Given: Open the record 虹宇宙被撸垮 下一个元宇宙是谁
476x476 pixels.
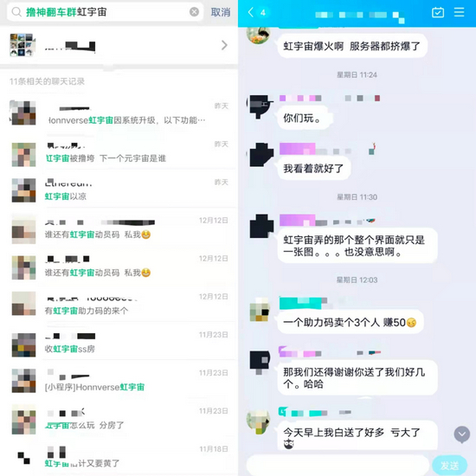Looking at the screenshot, I should [119, 151].
